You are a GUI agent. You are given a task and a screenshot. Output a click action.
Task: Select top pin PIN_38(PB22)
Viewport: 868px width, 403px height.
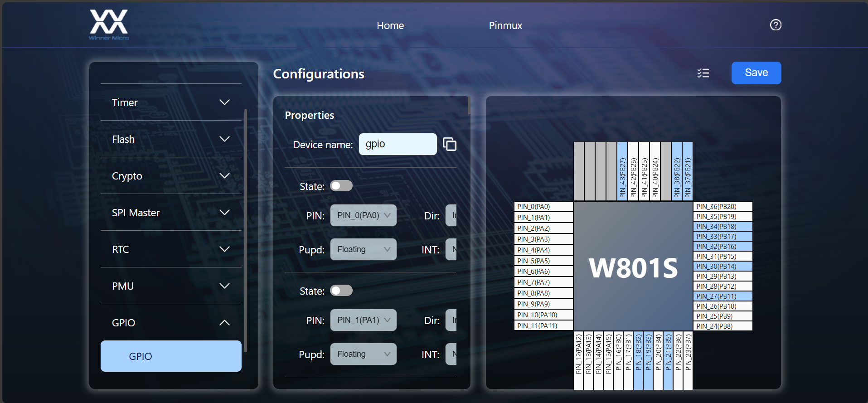coord(677,171)
